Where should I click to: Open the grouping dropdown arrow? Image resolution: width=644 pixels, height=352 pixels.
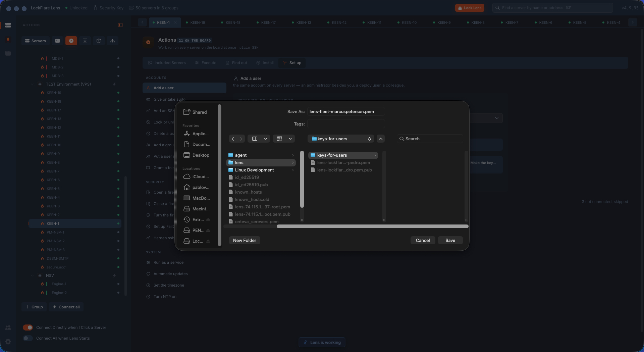tap(290, 139)
